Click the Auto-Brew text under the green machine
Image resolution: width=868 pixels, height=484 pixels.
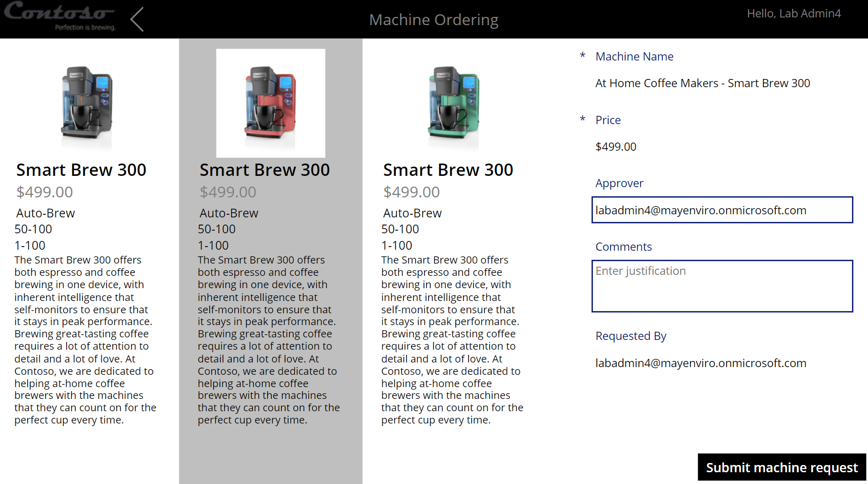412,213
